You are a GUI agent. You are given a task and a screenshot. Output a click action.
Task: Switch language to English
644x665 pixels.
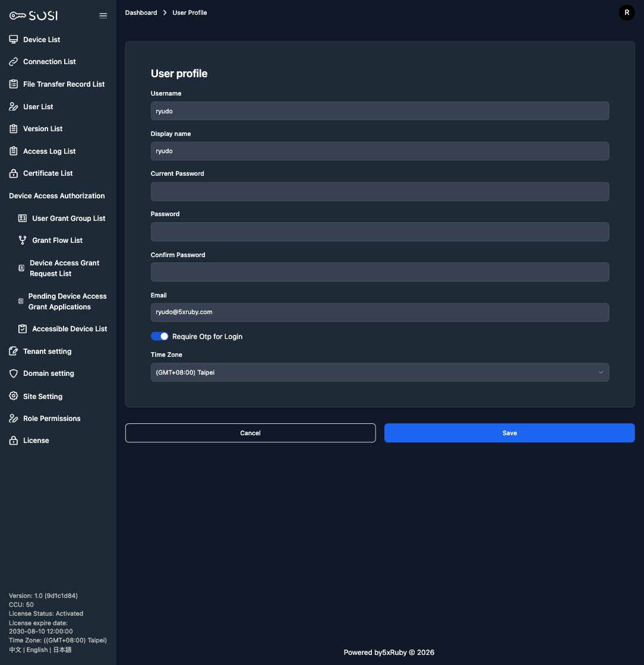coord(37,650)
